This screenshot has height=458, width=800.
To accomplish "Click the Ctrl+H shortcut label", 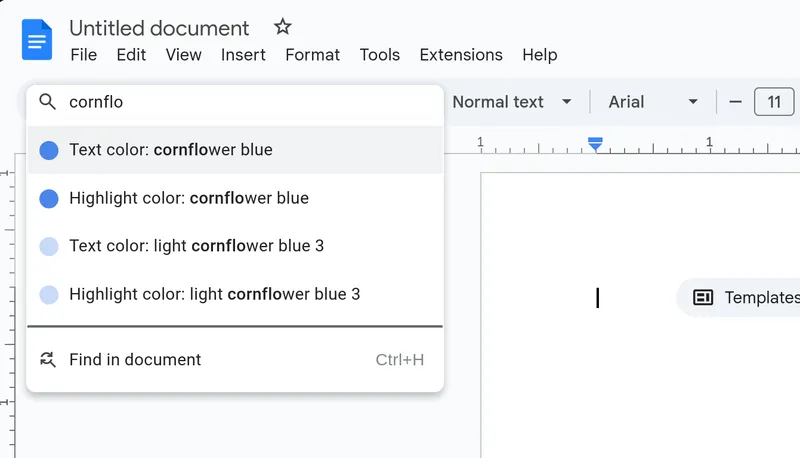I will pyautogui.click(x=399, y=360).
